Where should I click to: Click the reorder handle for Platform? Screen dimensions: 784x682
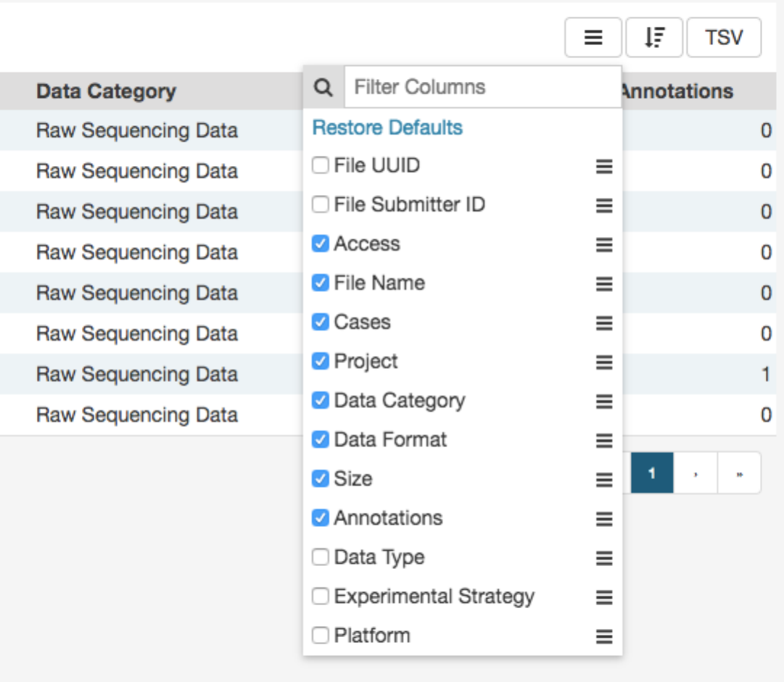click(604, 636)
